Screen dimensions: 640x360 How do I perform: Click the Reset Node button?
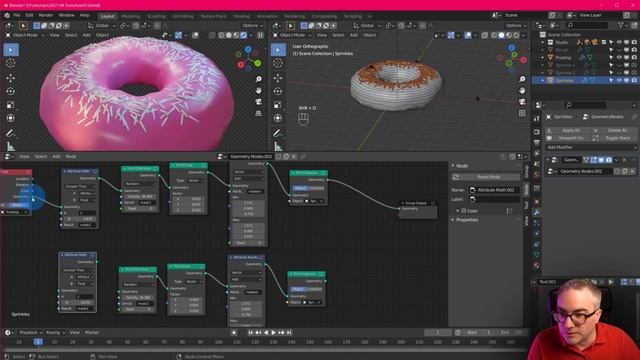pos(486,177)
